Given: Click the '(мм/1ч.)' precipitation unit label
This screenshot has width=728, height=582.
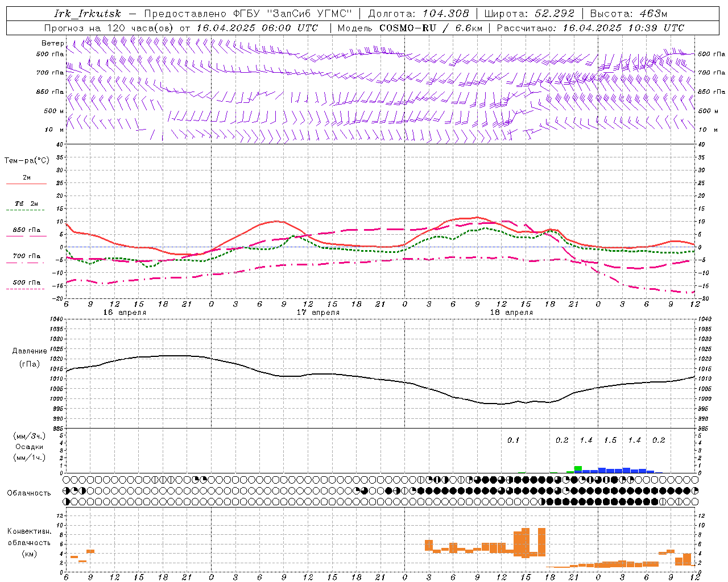Looking at the screenshot, I should [30, 458].
